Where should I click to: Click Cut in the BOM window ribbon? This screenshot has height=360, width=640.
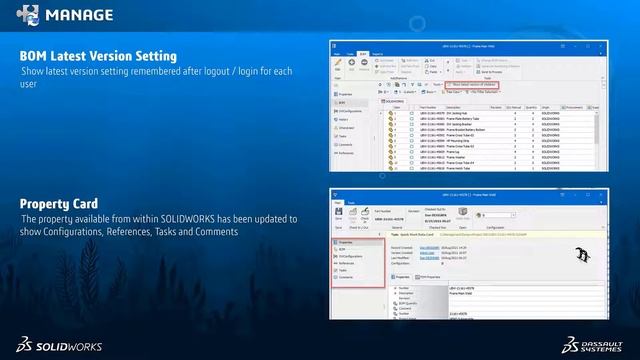430,60
